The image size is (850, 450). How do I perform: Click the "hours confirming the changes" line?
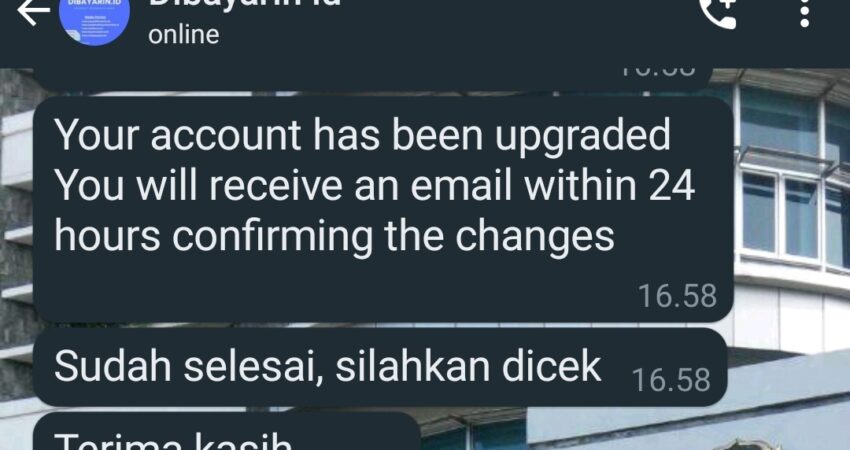[334, 236]
